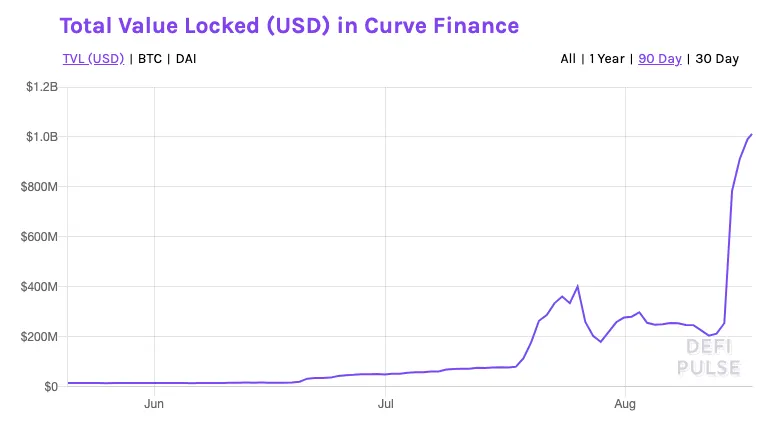Screen dimensions: 781x429
Task: Switch chart to DAI denomination
Action: [x=187, y=59]
